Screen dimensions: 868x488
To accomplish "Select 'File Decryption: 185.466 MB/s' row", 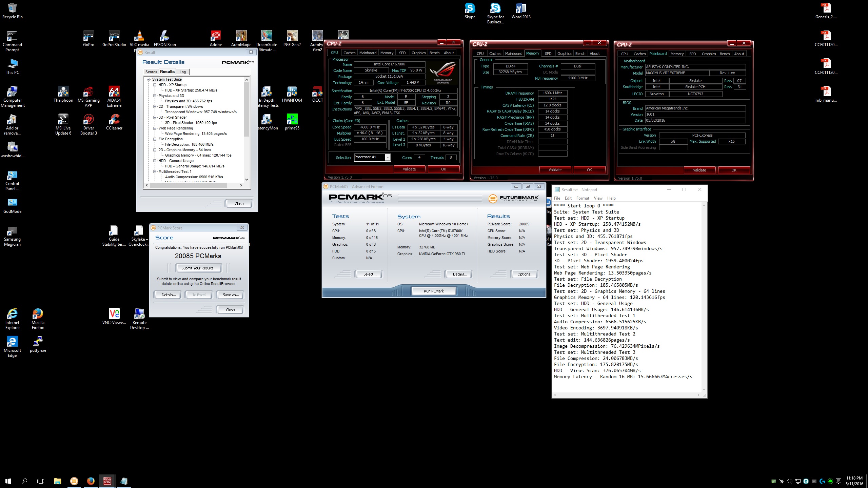I will [189, 144].
